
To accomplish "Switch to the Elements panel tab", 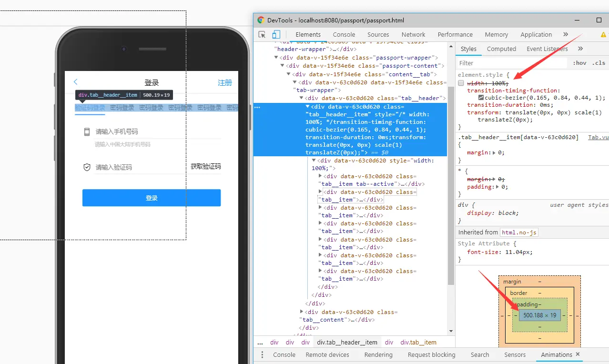I will coord(308,34).
